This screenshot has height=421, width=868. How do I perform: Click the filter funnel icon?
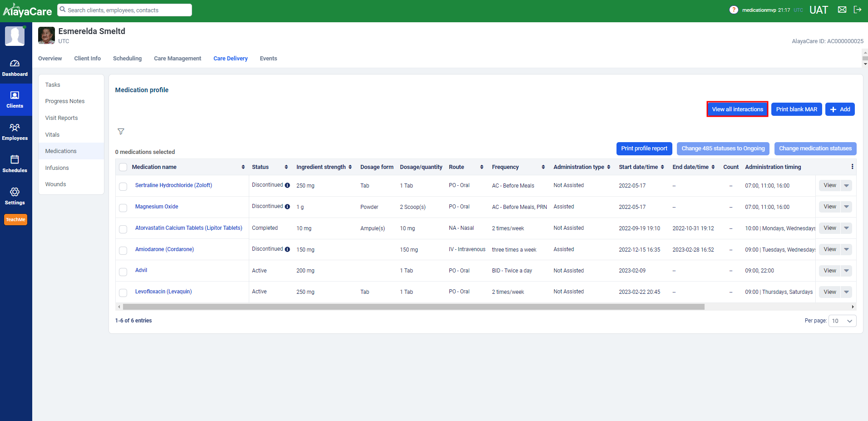click(121, 132)
